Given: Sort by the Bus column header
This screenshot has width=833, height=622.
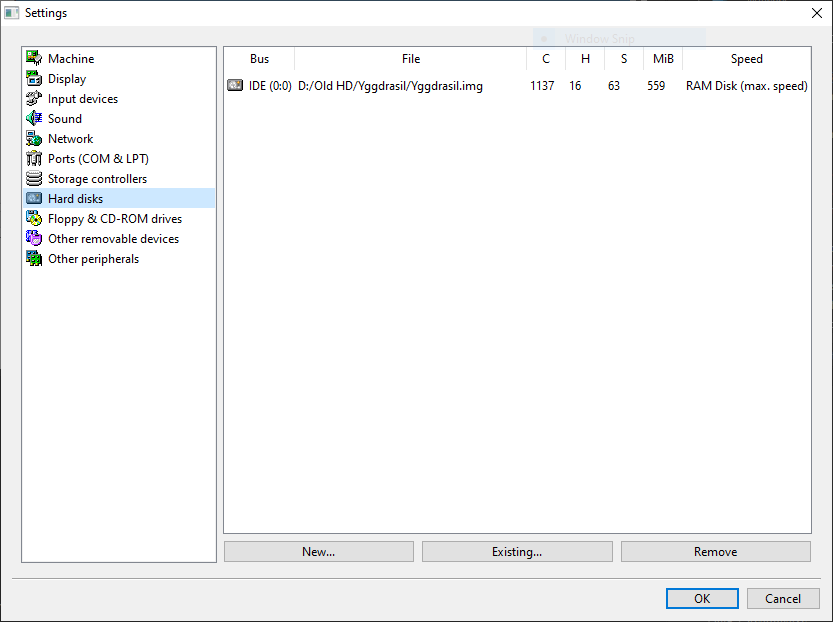Looking at the screenshot, I should click(x=259, y=59).
